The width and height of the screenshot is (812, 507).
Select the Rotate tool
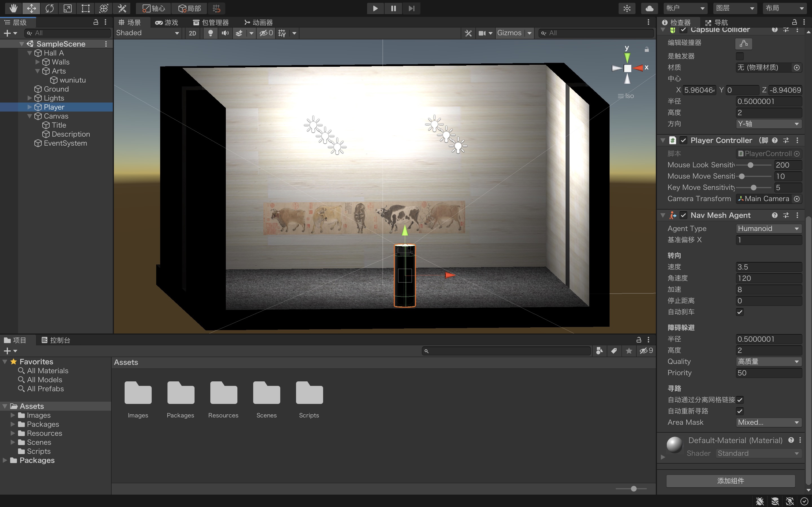pyautogui.click(x=50, y=8)
